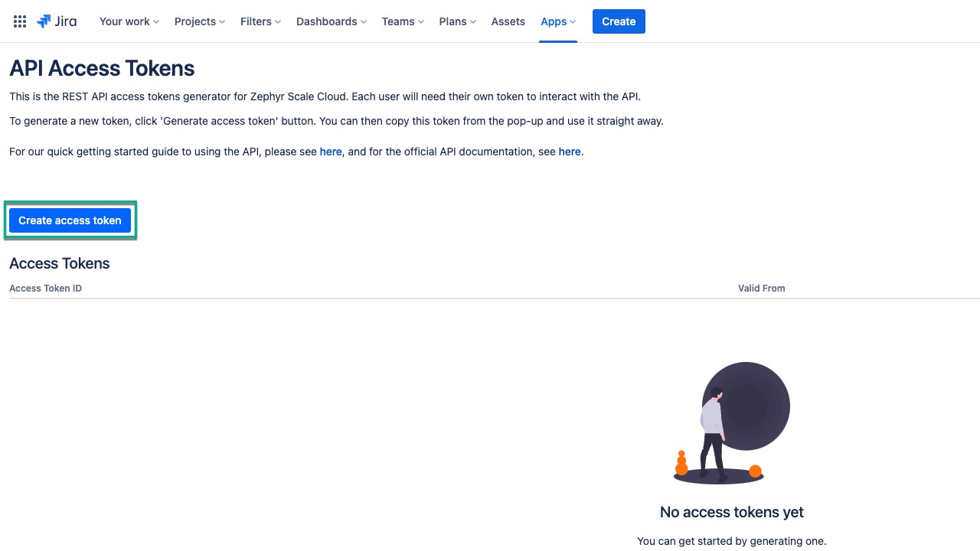Open the Atlassian app switcher grid
980x551 pixels.
pyautogui.click(x=19, y=21)
